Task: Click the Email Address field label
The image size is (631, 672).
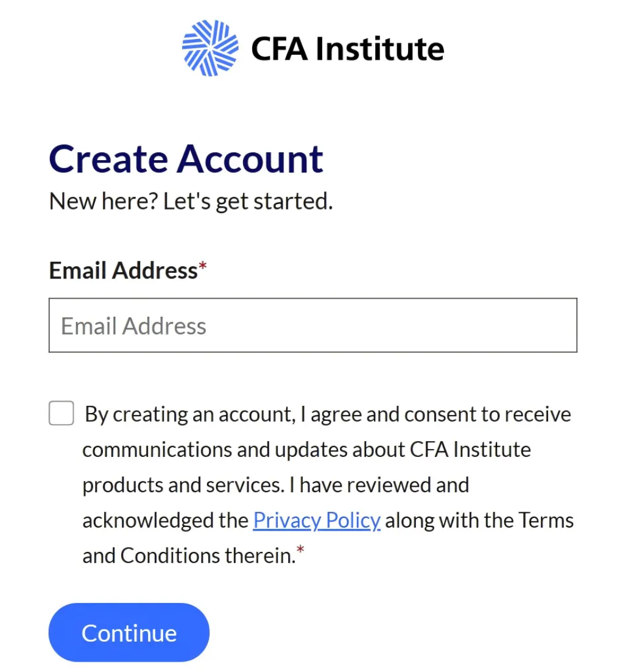Action: click(x=123, y=270)
